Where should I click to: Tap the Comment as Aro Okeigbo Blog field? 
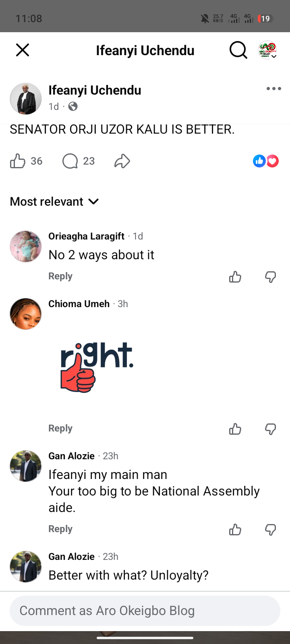pos(145,611)
